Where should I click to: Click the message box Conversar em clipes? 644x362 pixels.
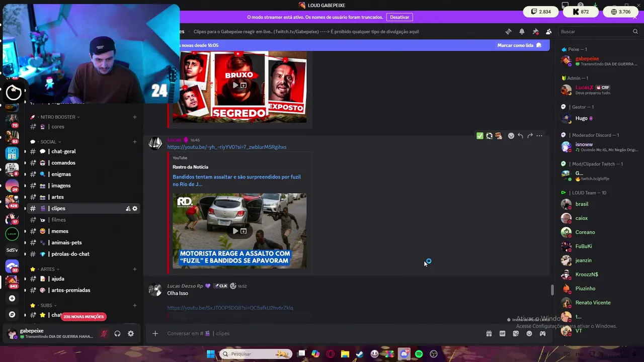point(322,333)
